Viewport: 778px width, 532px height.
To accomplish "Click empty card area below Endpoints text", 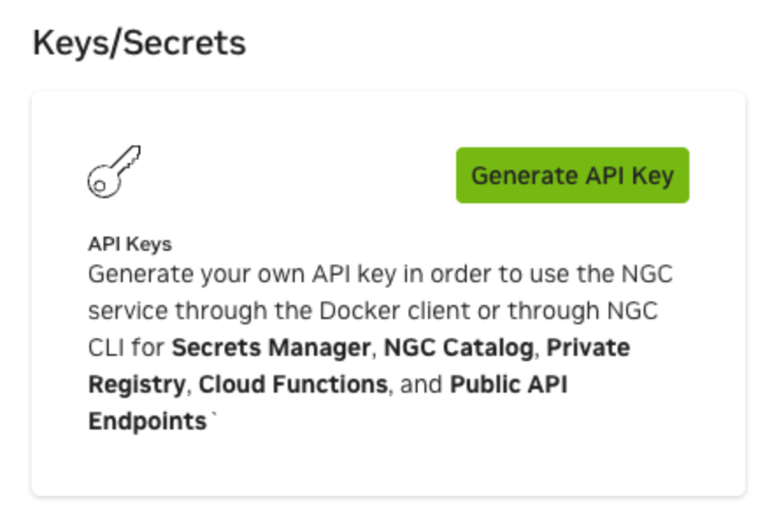I will tap(386, 465).
